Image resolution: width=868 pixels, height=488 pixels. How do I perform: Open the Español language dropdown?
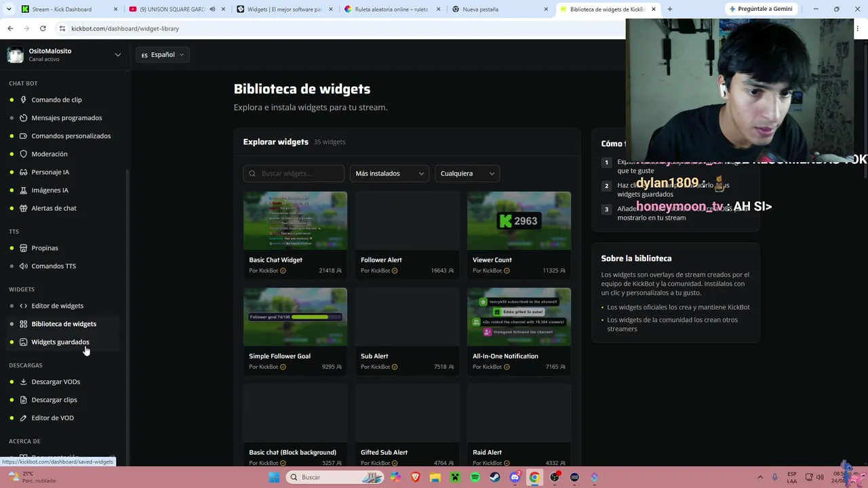pyautogui.click(x=163, y=55)
